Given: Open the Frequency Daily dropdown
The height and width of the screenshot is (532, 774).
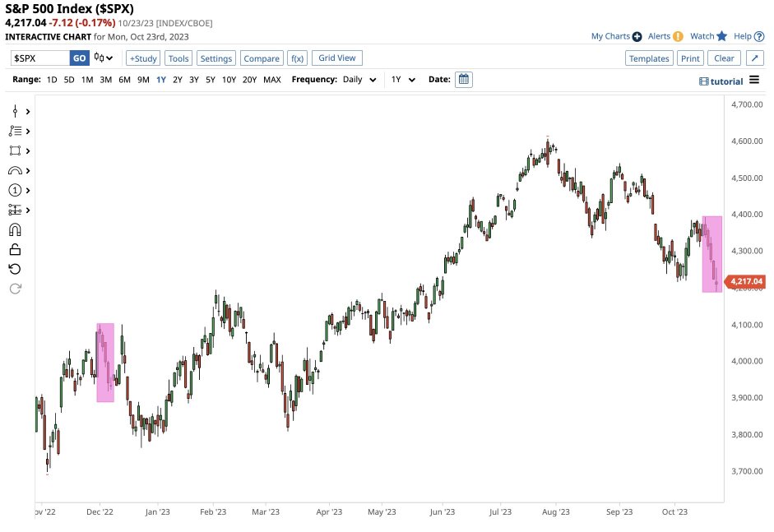Looking at the screenshot, I should click(x=359, y=80).
